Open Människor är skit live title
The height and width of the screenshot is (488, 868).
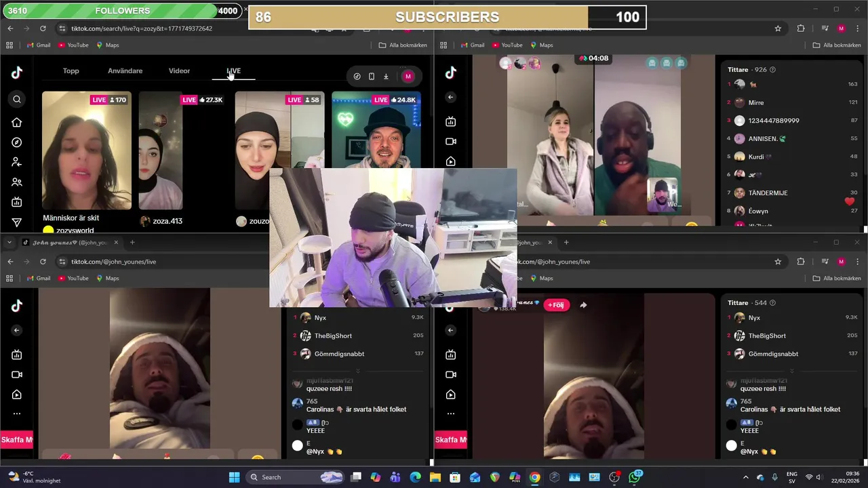pyautogui.click(x=71, y=218)
